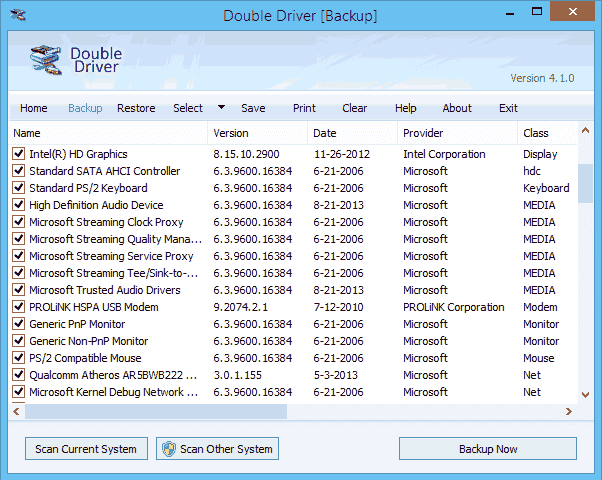Click version 9.2074.2.1 cell
602x480 pixels.
point(240,307)
